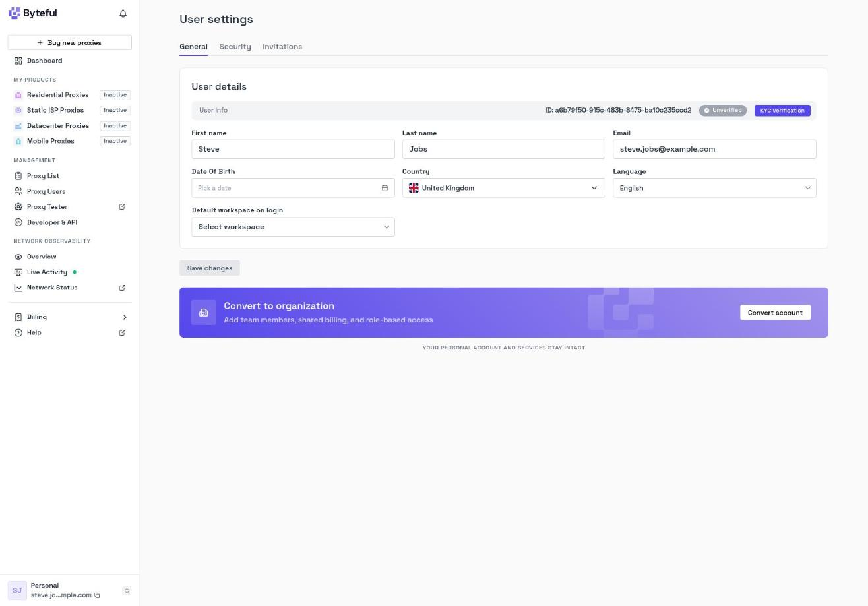Image resolution: width=868 pixels, height=606 pixels.
Task: Click the Help question mark icon
Action: pos(18,332)
